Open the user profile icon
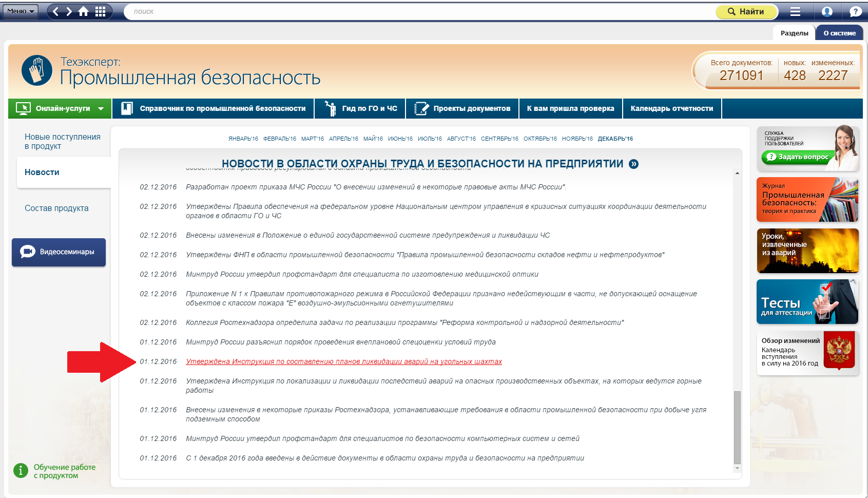Screen dimensions: 868x498 [827, 11]
